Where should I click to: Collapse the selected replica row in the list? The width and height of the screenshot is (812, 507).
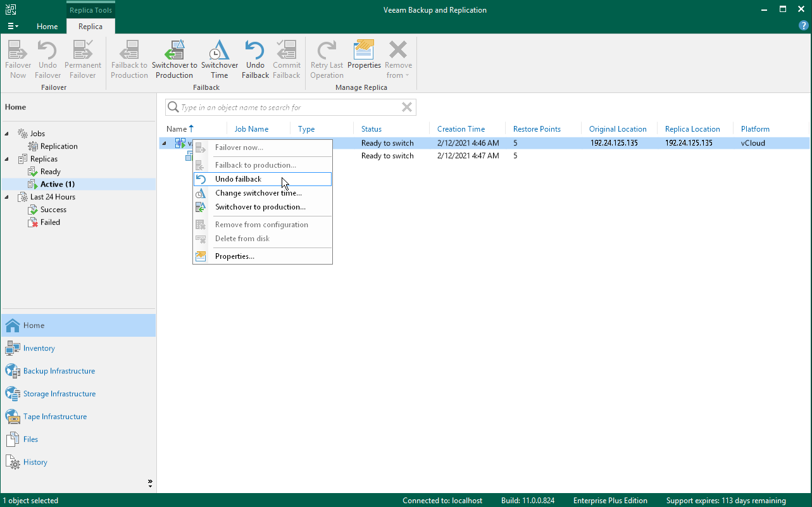[x=165, y=143]
